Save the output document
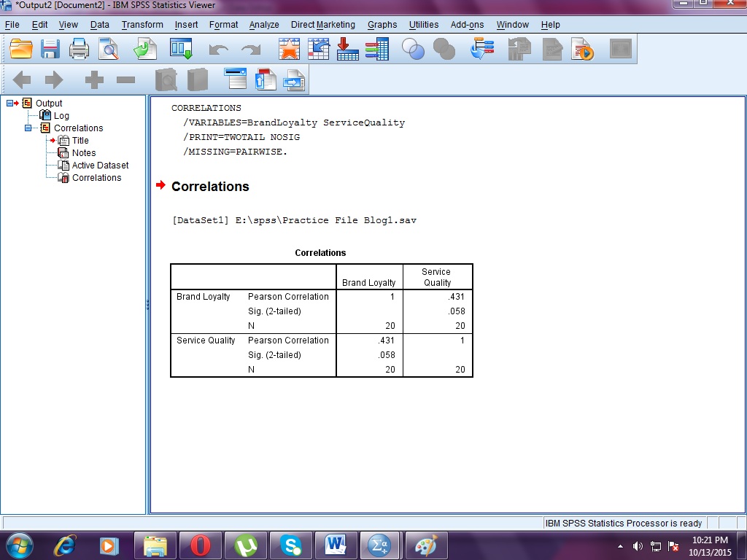 click(49, 50)
